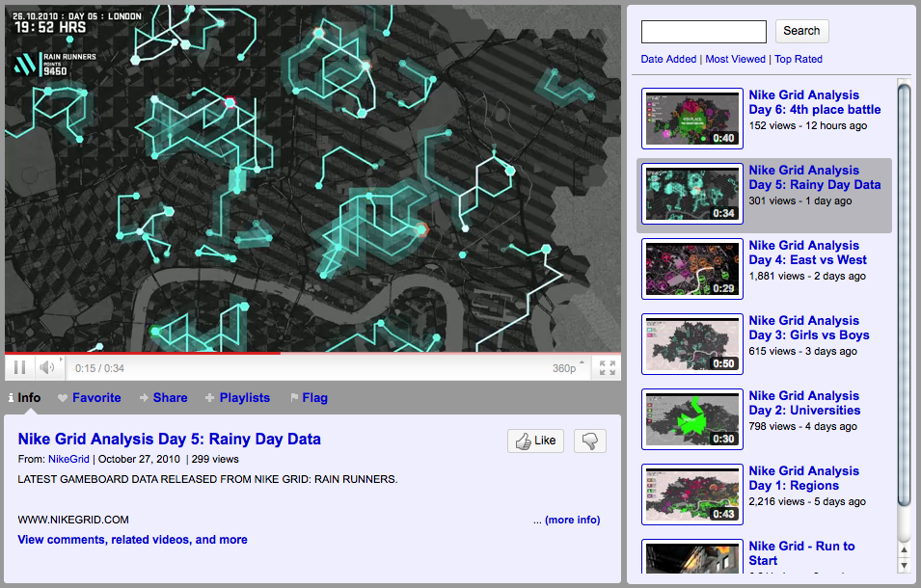Open the Share tab
This screenshot has width=921, height=588.
click(163, 397)
